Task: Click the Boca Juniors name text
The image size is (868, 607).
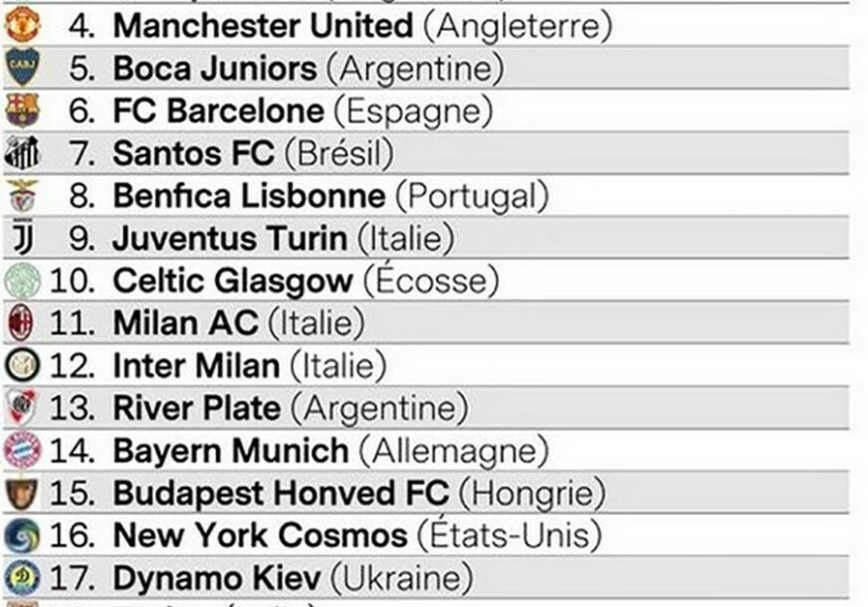Action: click(214, 69)
